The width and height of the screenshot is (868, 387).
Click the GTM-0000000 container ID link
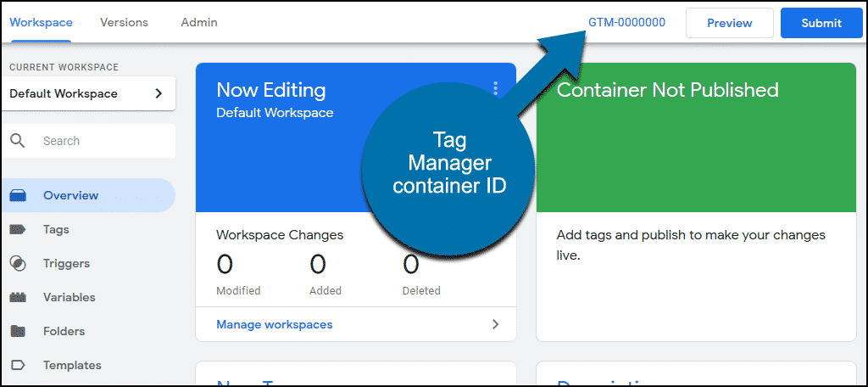(x=626, y=23)
